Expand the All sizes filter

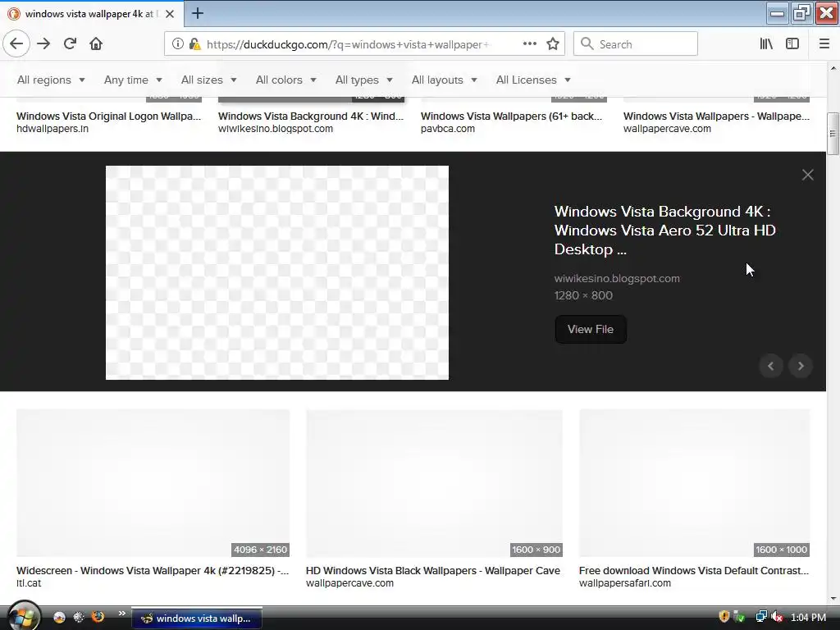pos(209,80)
